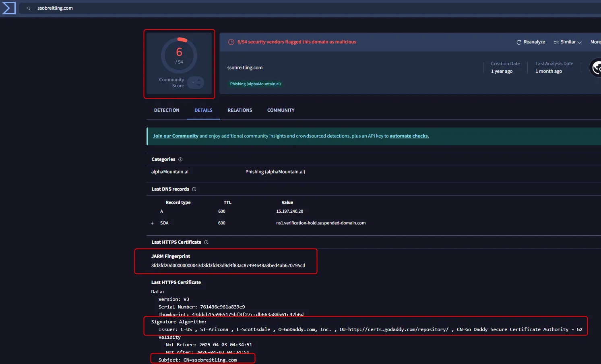Click the Phishing (alphaMountain.ai) tag
601x364 pixels.
[255, 84]
